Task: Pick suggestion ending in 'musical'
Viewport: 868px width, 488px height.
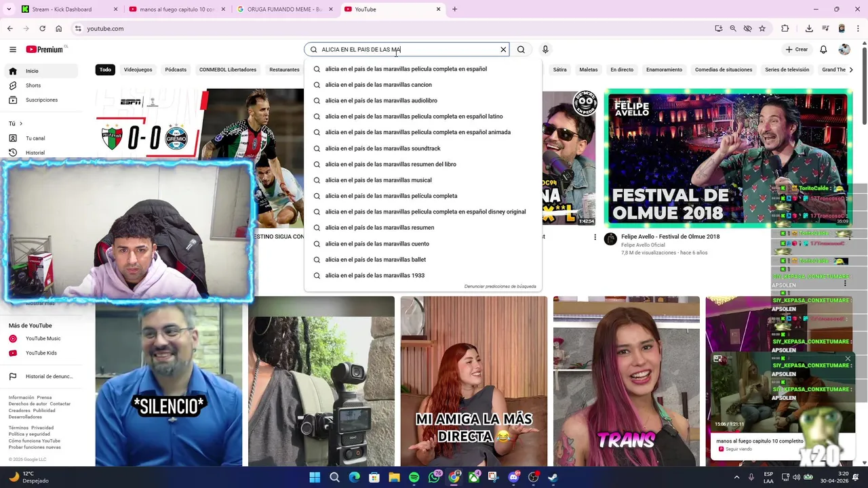Action: [423, 180]
